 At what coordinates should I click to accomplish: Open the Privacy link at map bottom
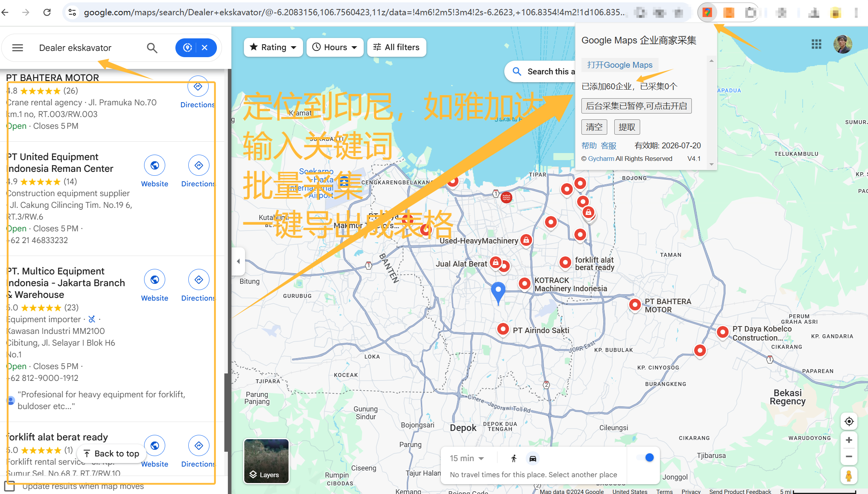coord(691,491)
